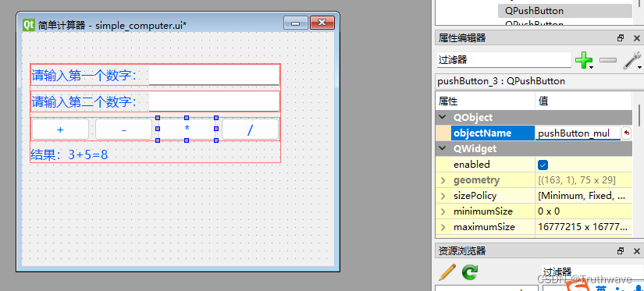The width and height of the screenshot is (644, 291).
Task: Click the resource browser 过滤器 filter field
Action: 592,271
